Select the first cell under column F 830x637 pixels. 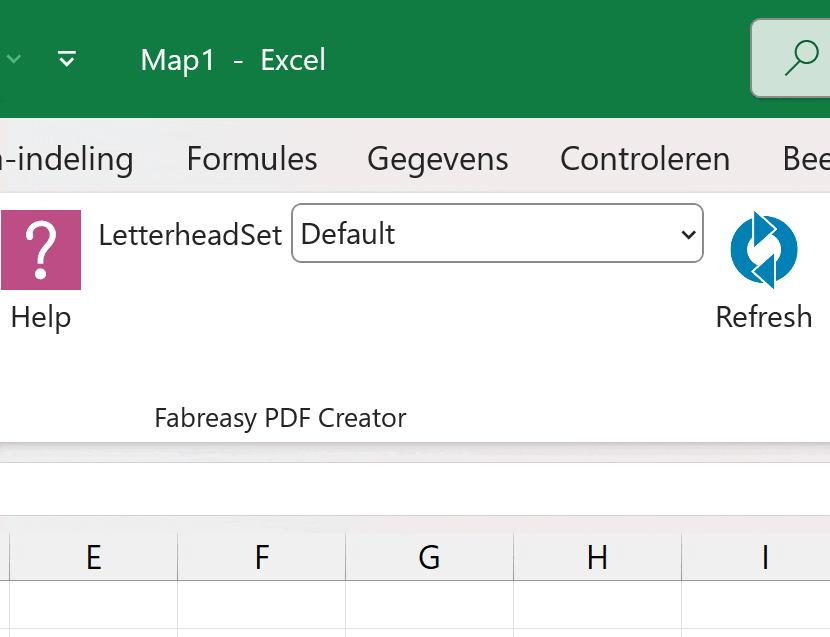tap(262, 605)
